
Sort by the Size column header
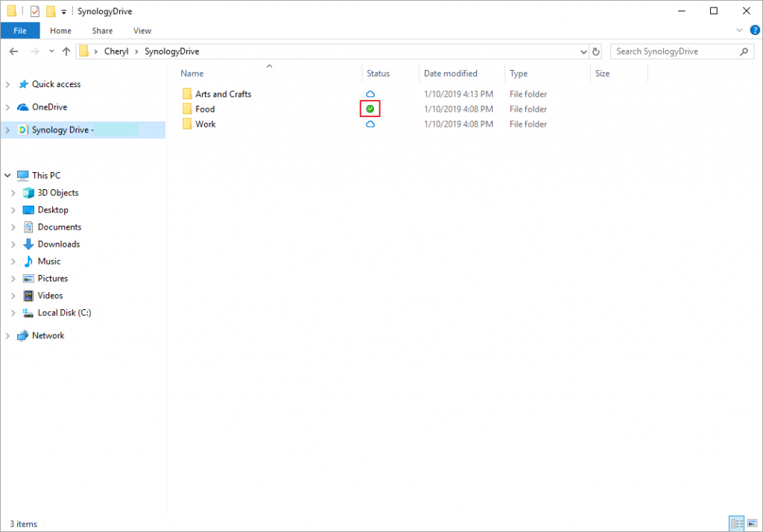click(602, 74)
